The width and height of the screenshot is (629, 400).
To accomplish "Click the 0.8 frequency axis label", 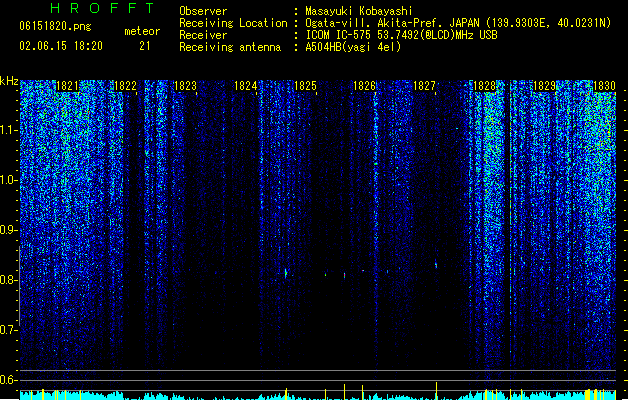I will coord(8,280).
